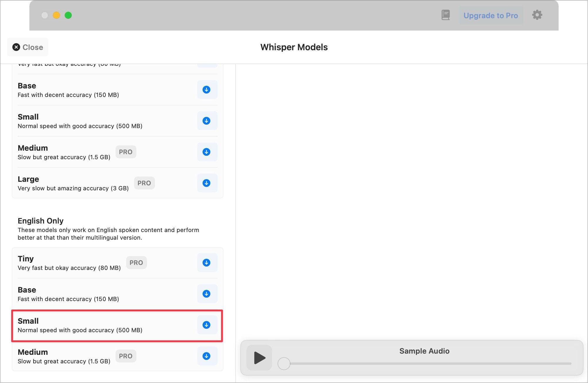Click the PRO badge beside Large model
The image size is (588, 383).
point(144,183)
